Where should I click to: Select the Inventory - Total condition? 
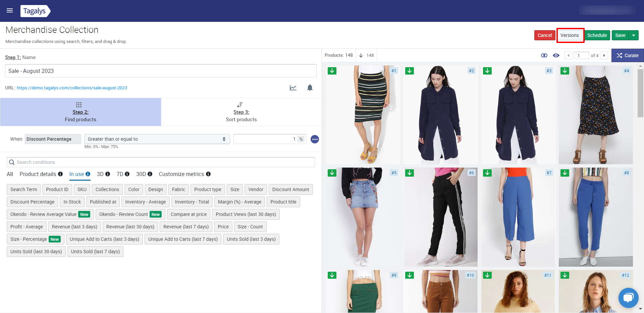point(192,202)
